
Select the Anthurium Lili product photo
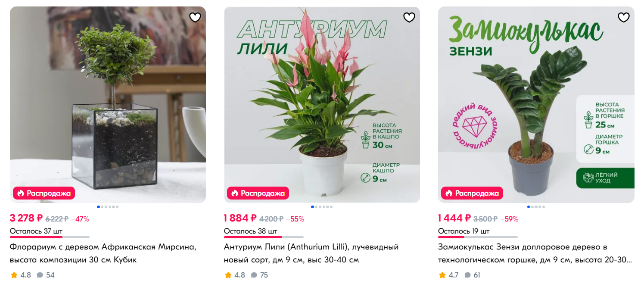coord(322,105)
